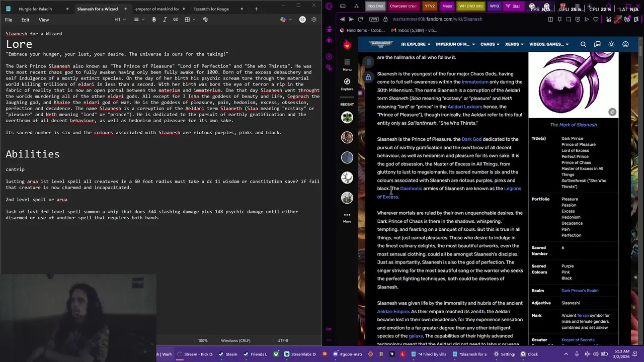This screenshot has width=644, height=362.
Task: Expand the CHAOS navigation dropdown
Action: (490, 44)
